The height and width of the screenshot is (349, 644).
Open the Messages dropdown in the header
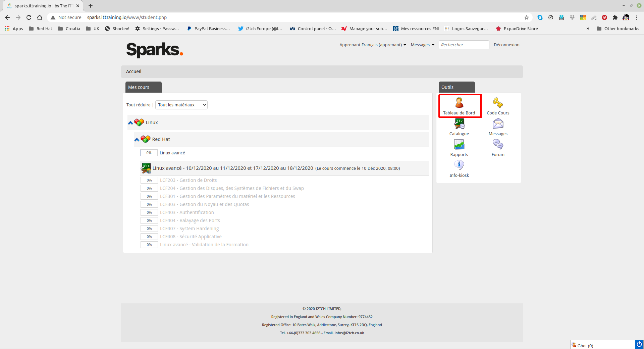[422, 45]
